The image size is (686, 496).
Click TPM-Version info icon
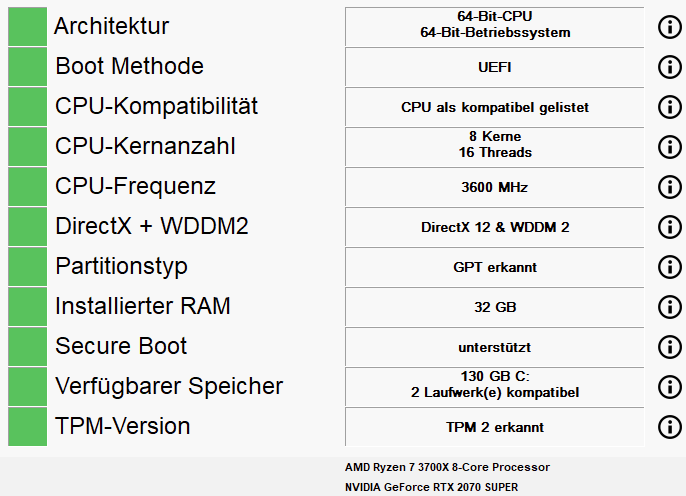coord(670,427)
